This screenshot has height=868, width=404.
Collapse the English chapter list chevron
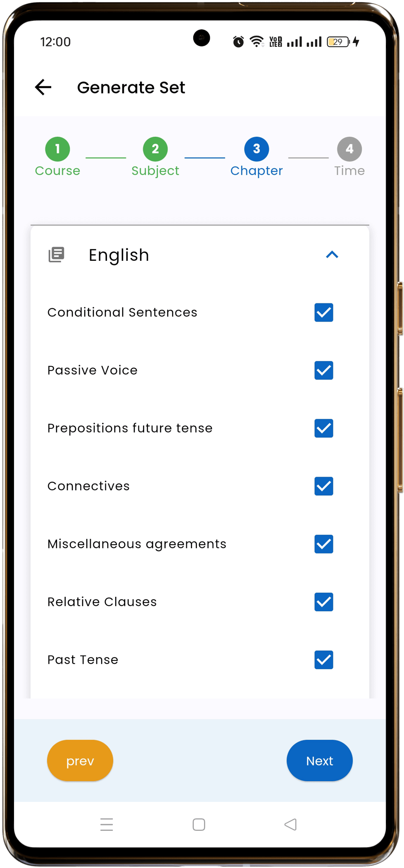pyautogui.click(x=332, y=255)
